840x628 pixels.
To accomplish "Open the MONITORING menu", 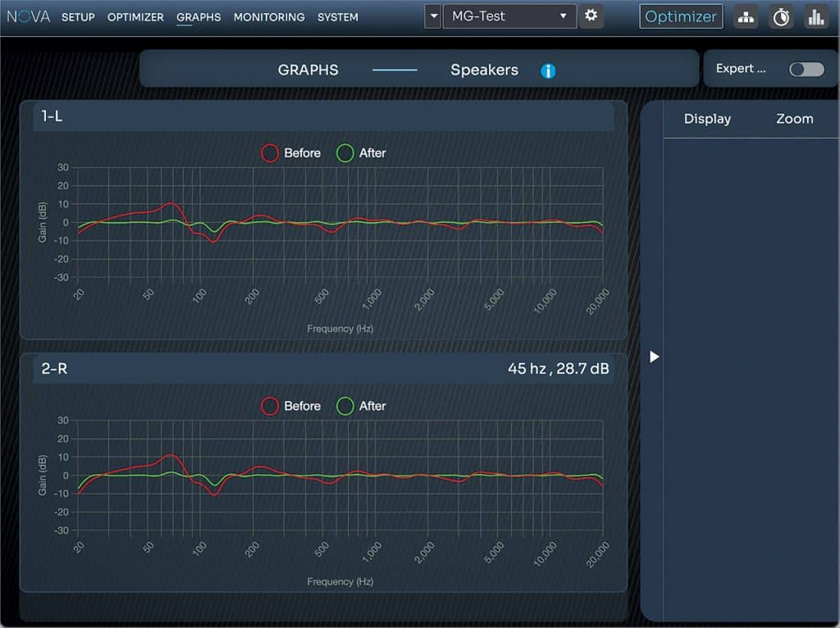I will click(x=269, y=17).
